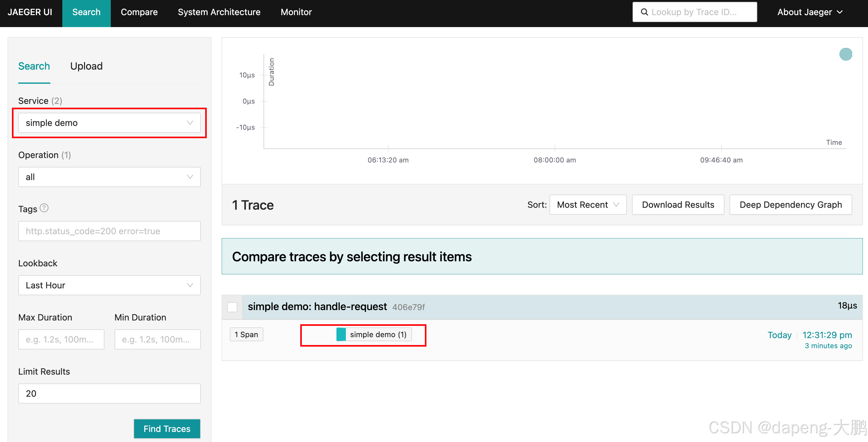This screenshot has height=442, width=868.
Task: Open the Service dropdown showing simple demo
Action: tap(109, 123)
